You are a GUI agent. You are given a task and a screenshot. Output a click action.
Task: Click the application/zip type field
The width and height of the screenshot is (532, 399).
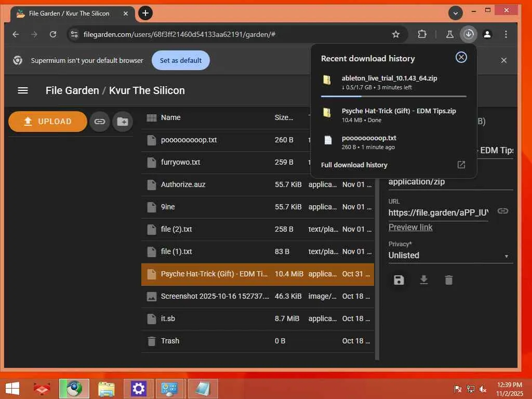pos(450,182)
